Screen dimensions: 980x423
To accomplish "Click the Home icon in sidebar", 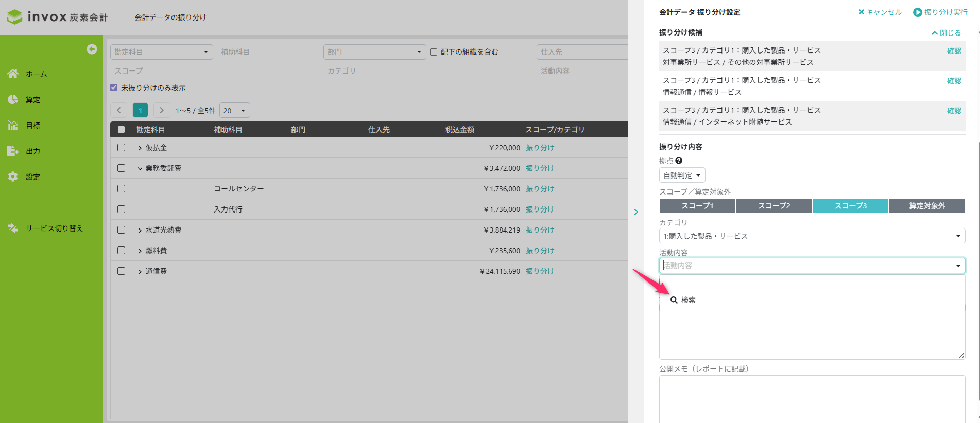I will pos(13,74).
